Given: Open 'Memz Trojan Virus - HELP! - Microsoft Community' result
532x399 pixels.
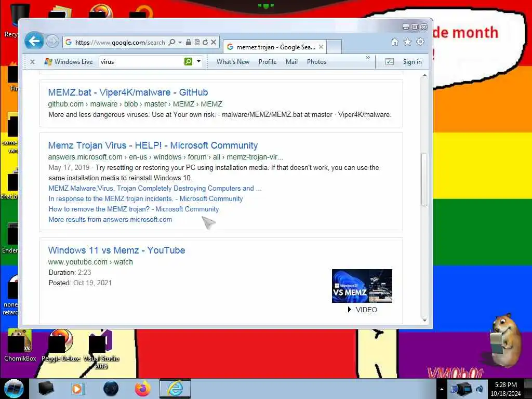Looking at the screenshot, I should 153,145.
